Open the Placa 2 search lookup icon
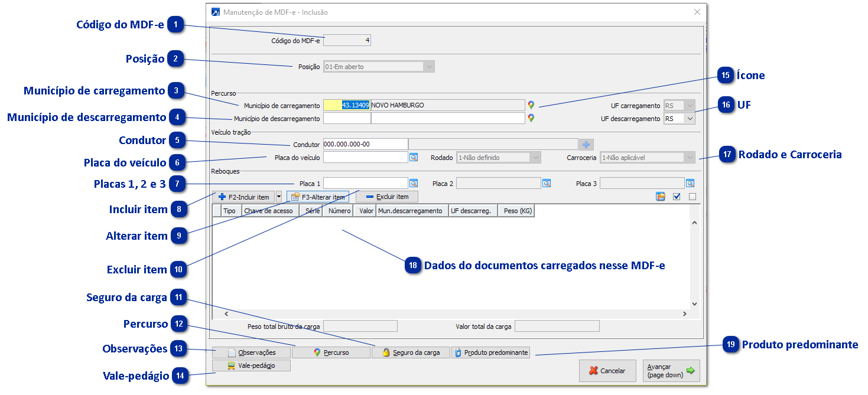Screen dimensions: 868x395 [x=547, y=184]
